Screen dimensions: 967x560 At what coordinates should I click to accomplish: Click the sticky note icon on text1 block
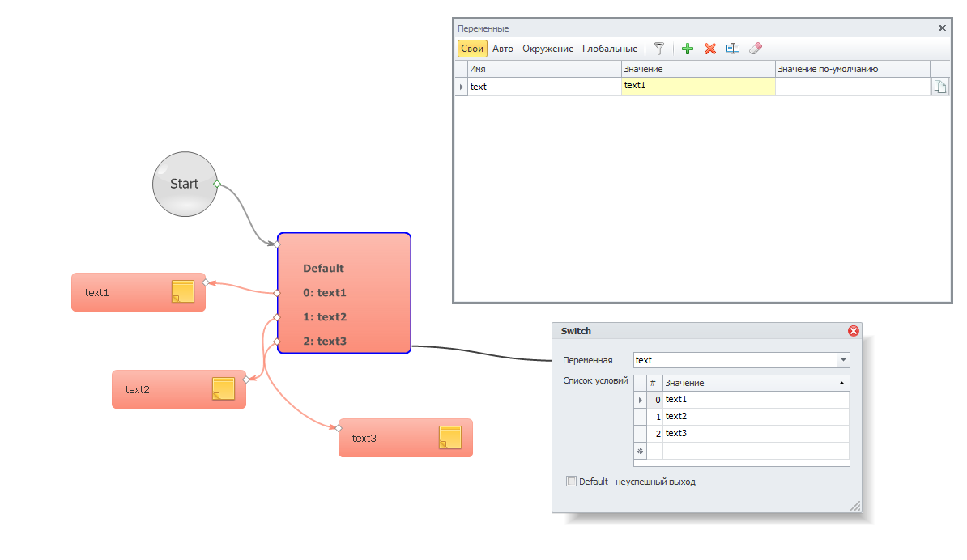183,291
